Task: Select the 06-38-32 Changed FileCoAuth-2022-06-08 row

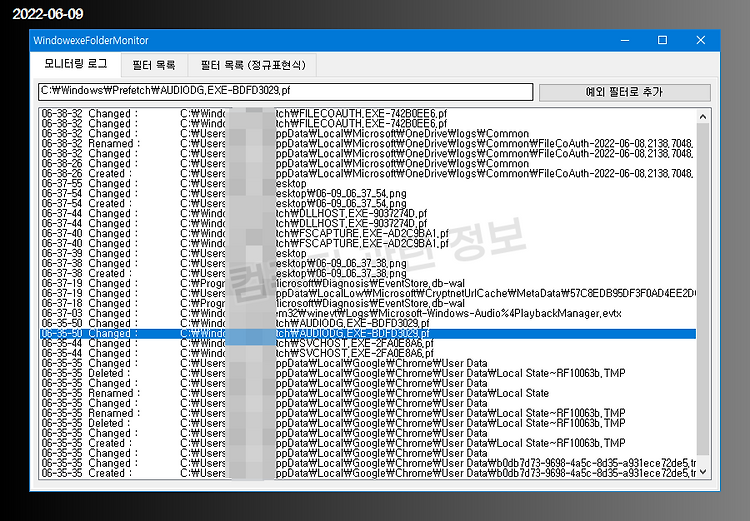Action: point(367,154)
